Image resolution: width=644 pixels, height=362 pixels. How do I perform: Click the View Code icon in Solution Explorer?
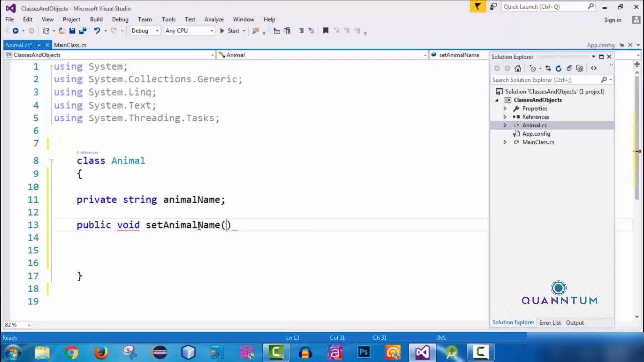594,68
